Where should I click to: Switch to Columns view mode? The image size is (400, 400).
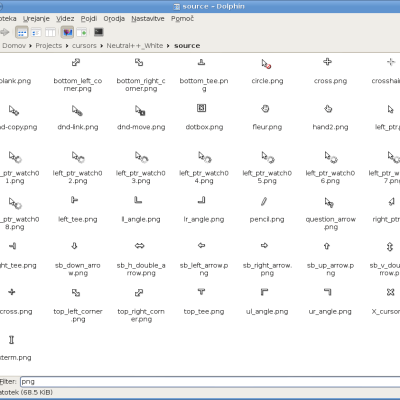[50, 32]
